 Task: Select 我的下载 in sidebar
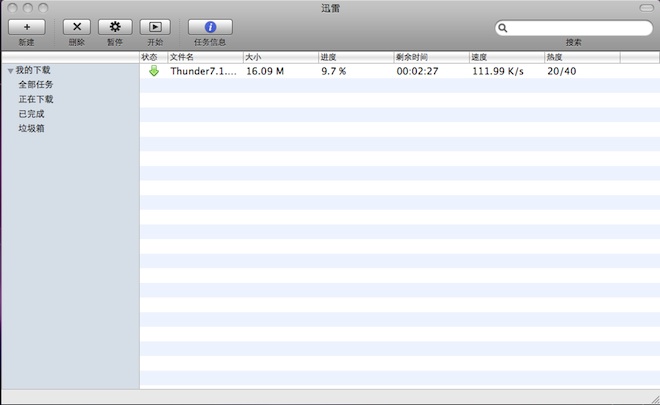click(33, 70)
